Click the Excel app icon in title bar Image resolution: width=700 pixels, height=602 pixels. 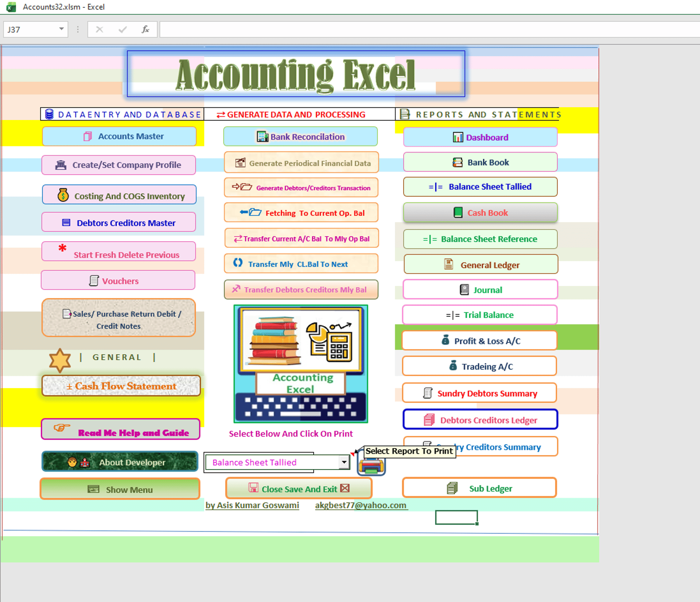[x=11, y=7]
